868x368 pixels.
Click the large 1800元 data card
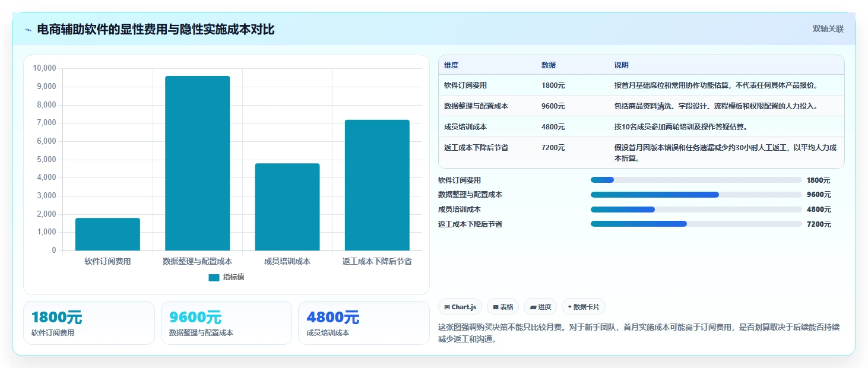(x=89, y=323)
